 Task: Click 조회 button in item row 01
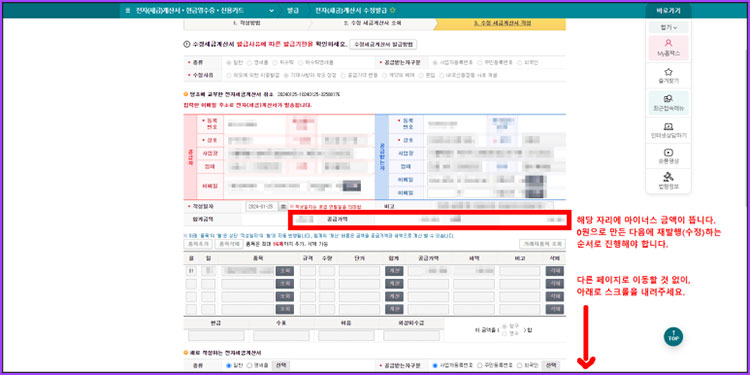tap(285, 271)
